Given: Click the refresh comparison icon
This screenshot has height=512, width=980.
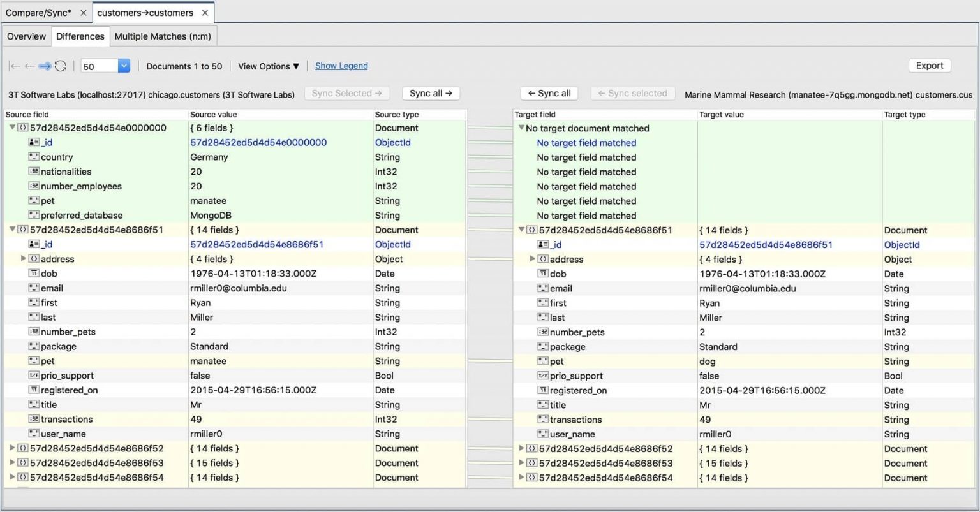Looking at the screenshot, I should pos(59,66).
